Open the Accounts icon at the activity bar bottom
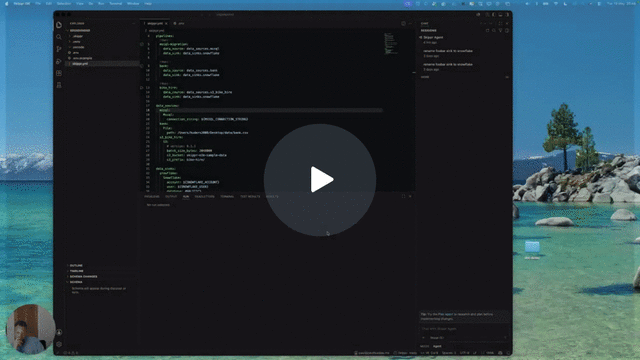The height and width of the screenshot is (360, 640). pyautogui.click(x=59, y=332)
